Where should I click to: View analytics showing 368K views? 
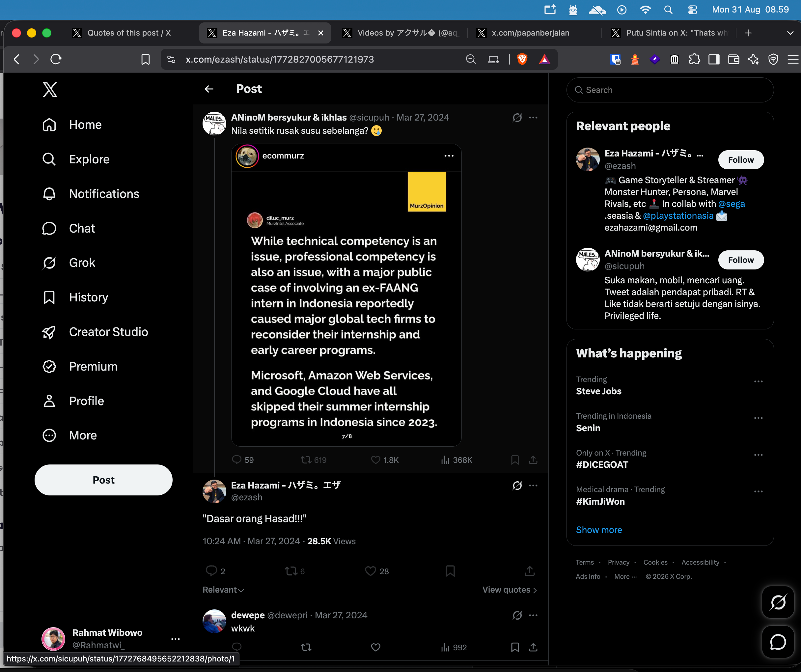[456, 460]
